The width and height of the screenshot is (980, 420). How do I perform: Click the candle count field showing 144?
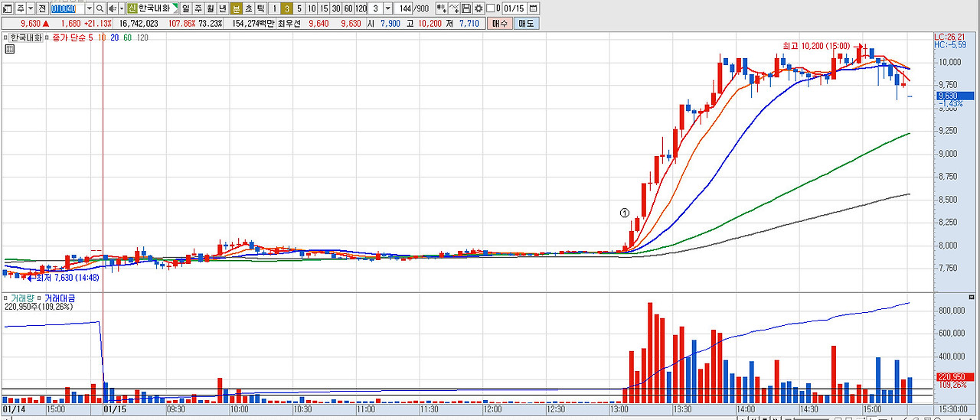(403, 8)
